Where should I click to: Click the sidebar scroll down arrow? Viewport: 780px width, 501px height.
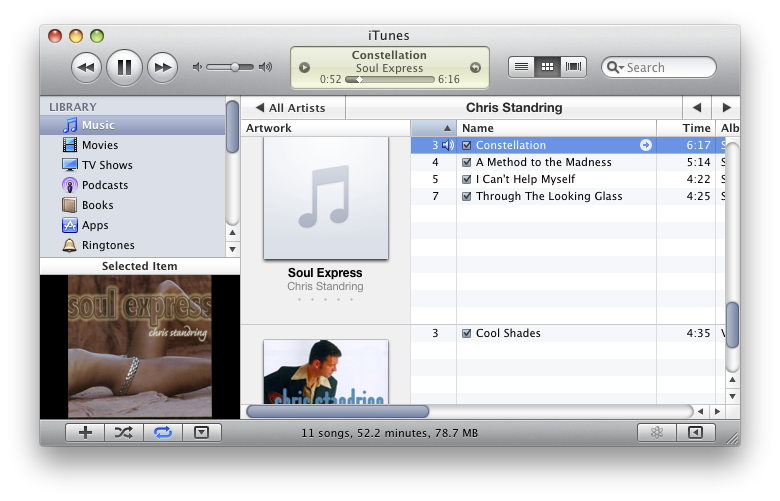tap(232, 249)
